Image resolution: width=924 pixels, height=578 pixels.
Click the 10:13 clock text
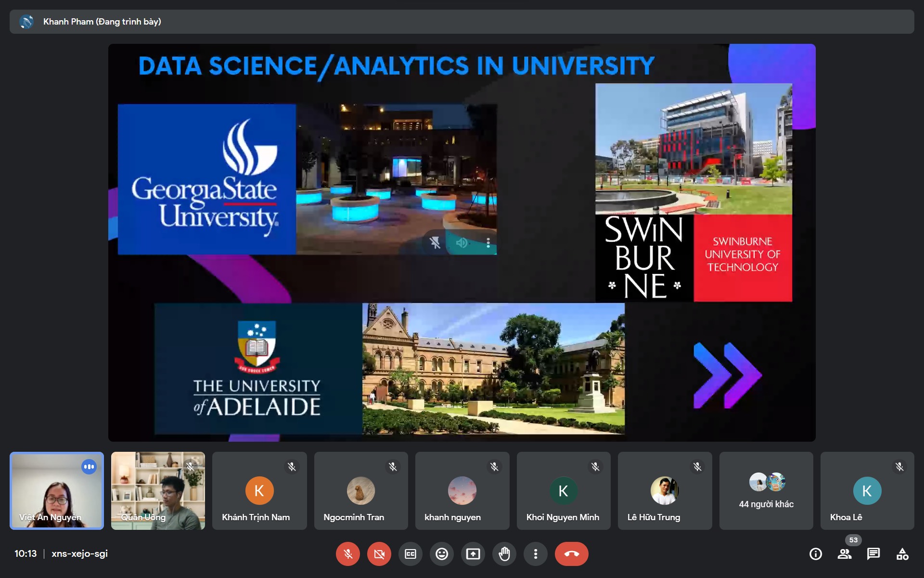(26, 553)
